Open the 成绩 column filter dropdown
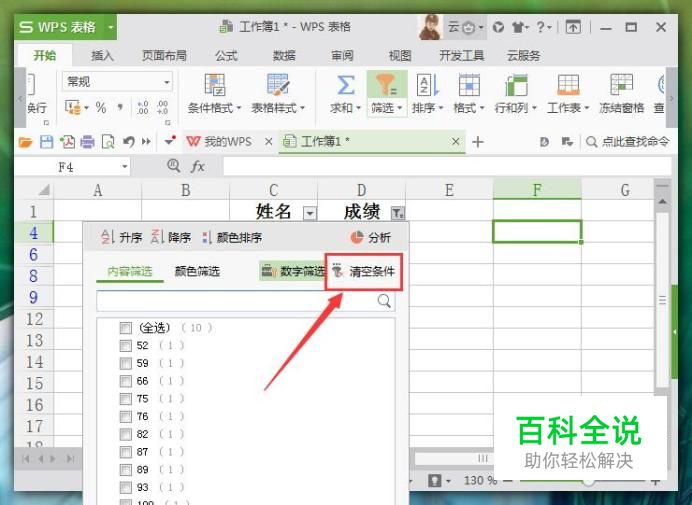Image resolution: width=692 pixels, height=505 pixels. 398,214
